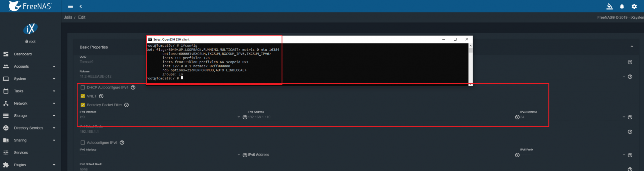Select Network menu item
The image size is (644, 171).
tap(31, 103)
